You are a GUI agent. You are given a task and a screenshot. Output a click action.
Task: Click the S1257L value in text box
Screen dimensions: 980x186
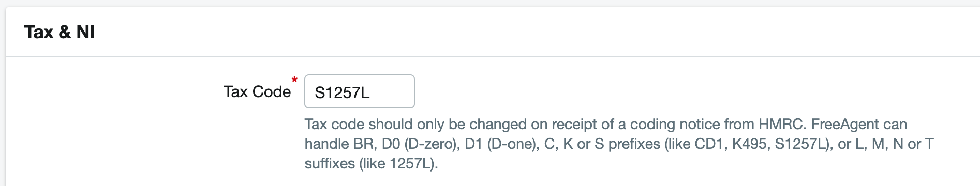pyautogui.click(x=342, y=92)
